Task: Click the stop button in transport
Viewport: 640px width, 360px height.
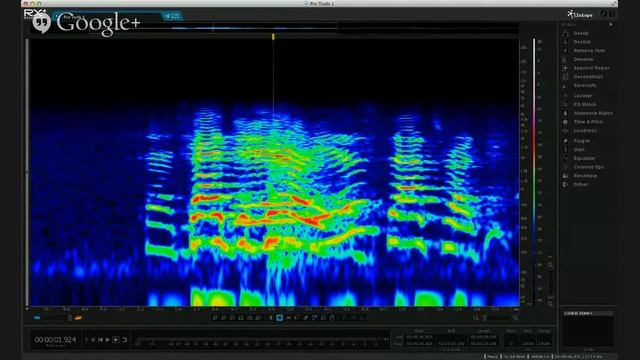Action: point(93,340)
